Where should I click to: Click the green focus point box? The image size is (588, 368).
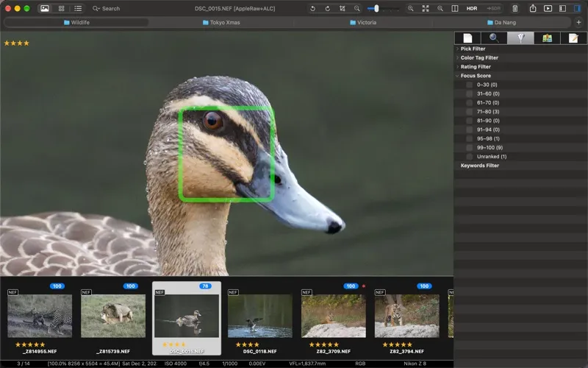pos(226,154)
